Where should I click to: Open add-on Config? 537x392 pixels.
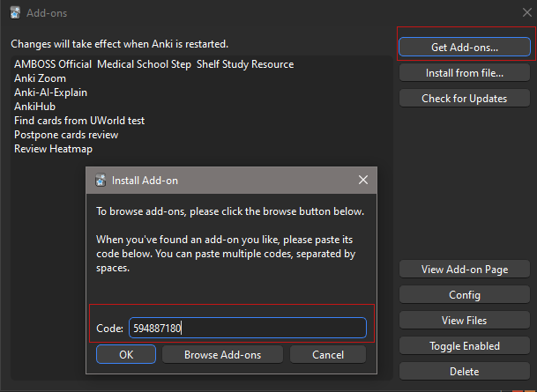(465, 295)
